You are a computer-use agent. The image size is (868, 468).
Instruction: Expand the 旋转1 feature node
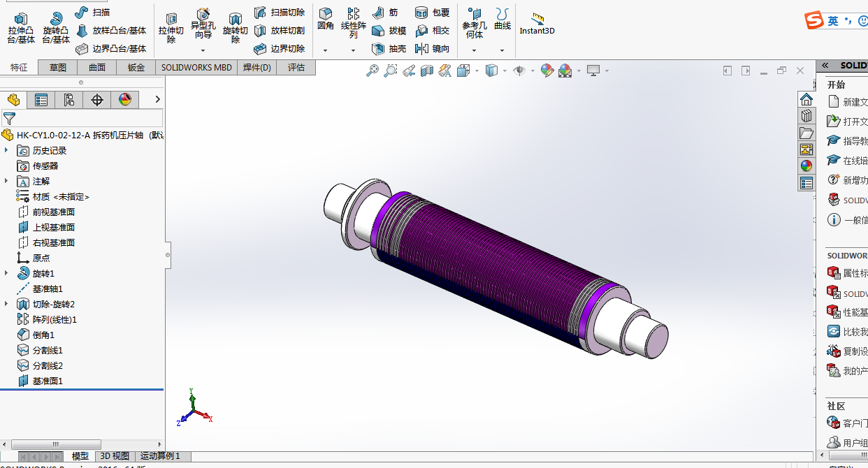click(x=6, y=273)
